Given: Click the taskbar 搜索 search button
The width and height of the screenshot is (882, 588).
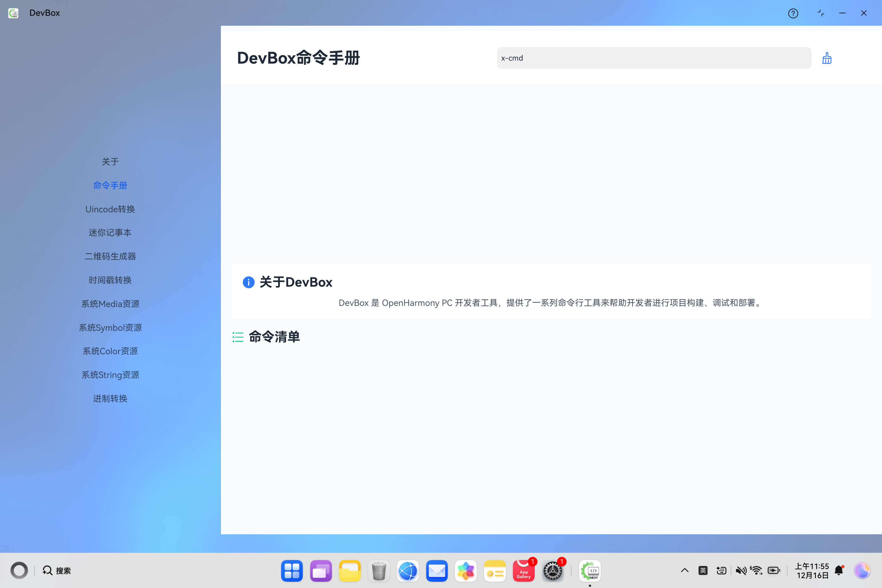Looking at the screenshot, I should [57, 570].
